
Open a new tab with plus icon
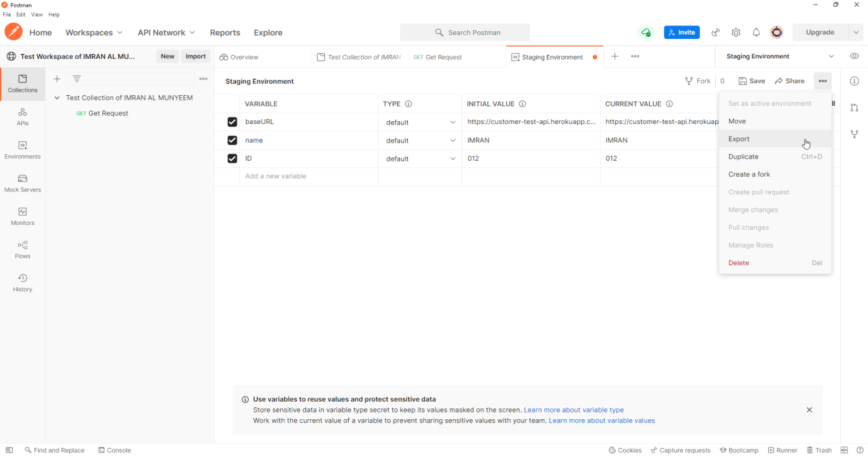coord(615,57)
